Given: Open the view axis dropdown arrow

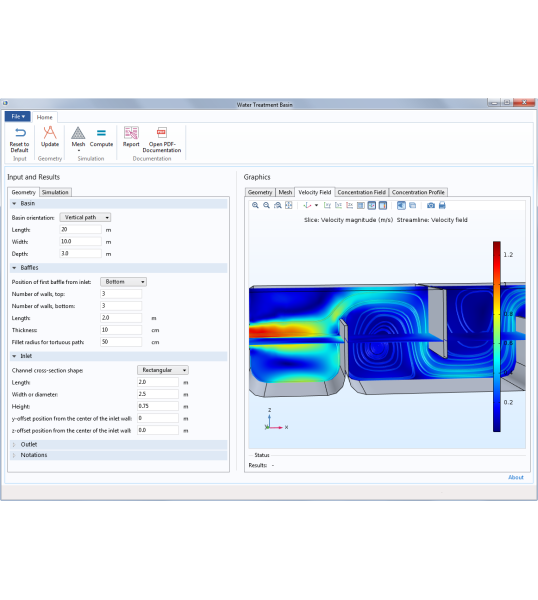Looking at the screenshot, I should (316, 205).
